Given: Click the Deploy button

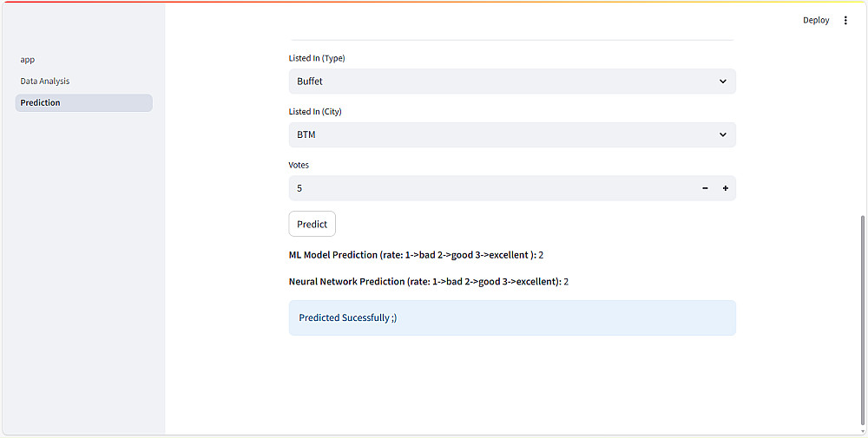Looking at the screenshot, I should point(816,20).
